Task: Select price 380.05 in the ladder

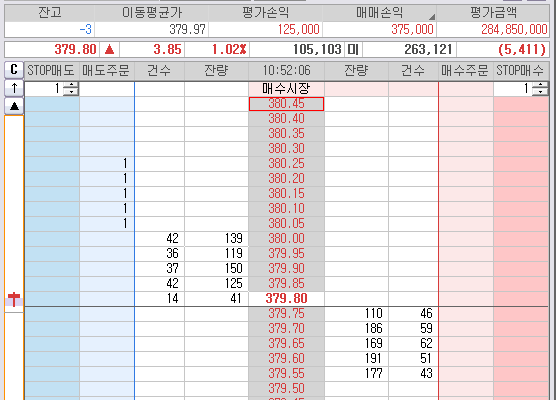Action: click(x=286, y=224)
